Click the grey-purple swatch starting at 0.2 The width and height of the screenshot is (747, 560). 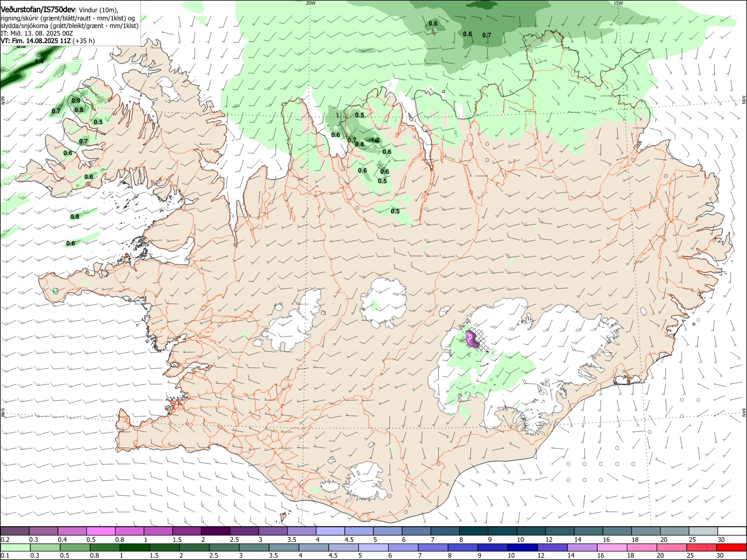(14, 531)
